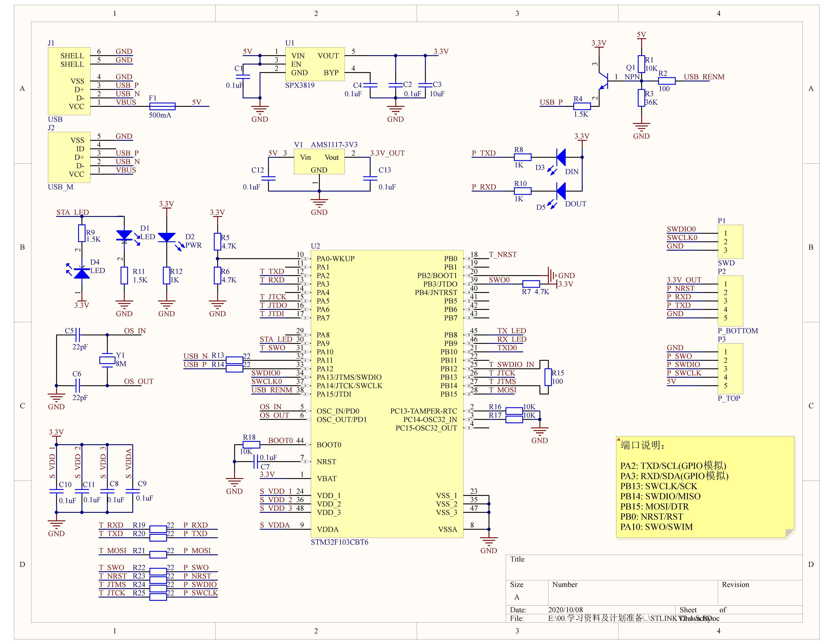The width and height of the screenshot is (834, 644).
Task: Select capacitor C1 near U1 input
Action: click(x=243, y=77)
